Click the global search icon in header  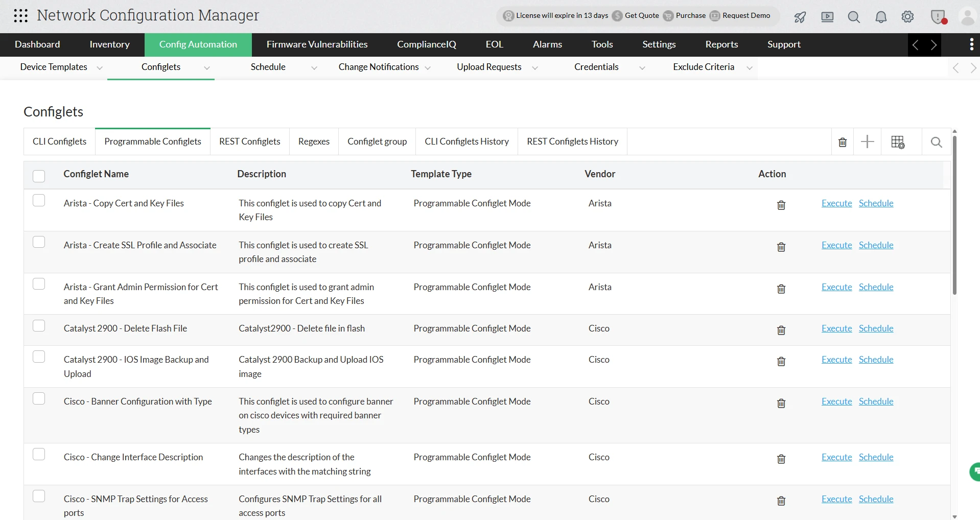[854, 17]
